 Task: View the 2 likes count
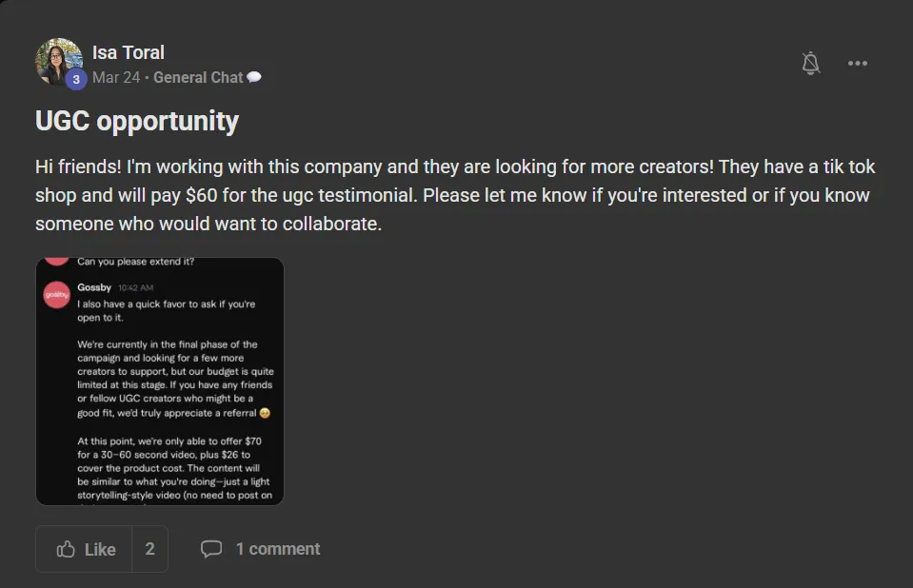(x=149, y=549)
